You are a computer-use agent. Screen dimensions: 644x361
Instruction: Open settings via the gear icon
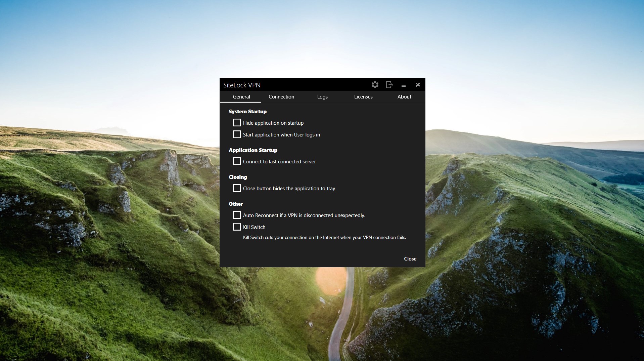(375, 85)
